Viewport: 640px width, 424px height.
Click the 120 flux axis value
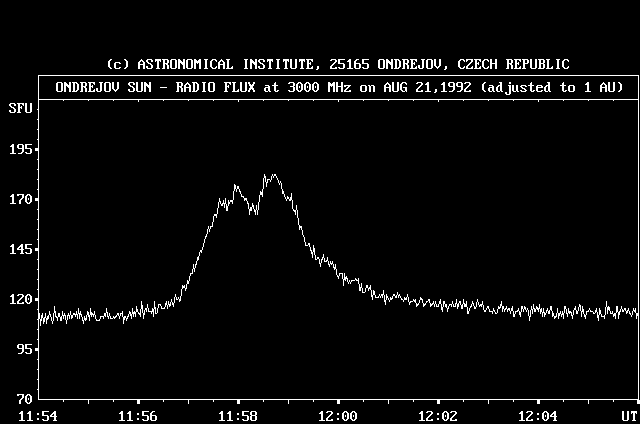click(21, 299)
